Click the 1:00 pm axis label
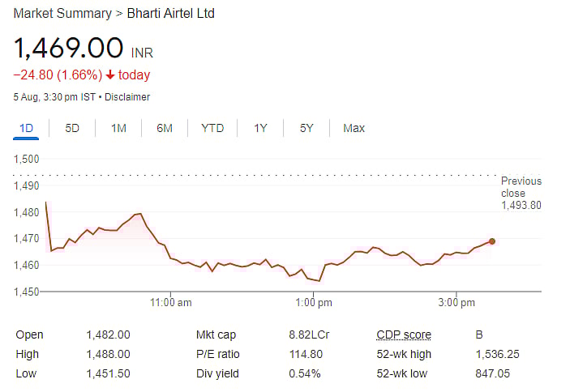 point(315,303)
